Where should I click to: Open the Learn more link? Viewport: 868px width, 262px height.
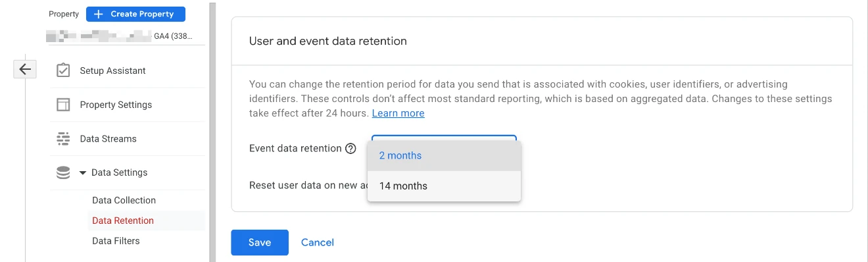coord(398,113)
